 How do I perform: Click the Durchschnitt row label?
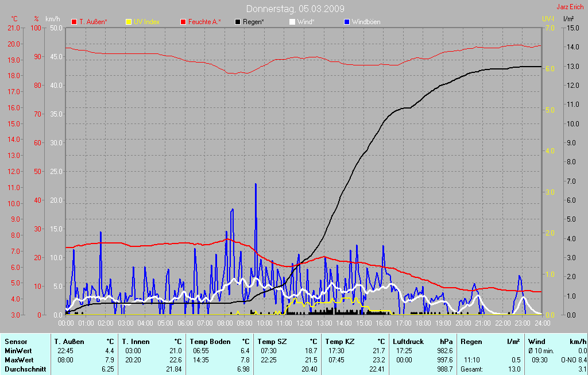click(25, 369)
